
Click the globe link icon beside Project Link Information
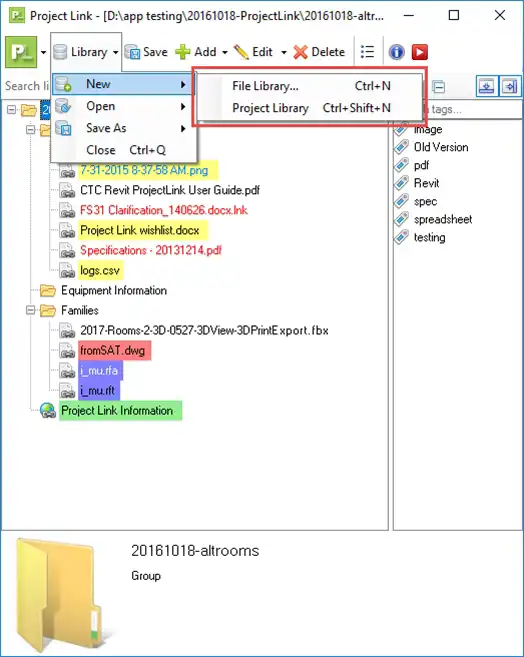click(x=48, y=411)
